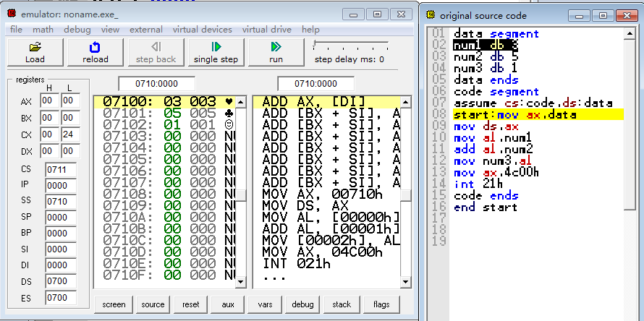The width and height of the screenshot is (644, 321).
Task: Open the help menu
Action: click(310, 30)
